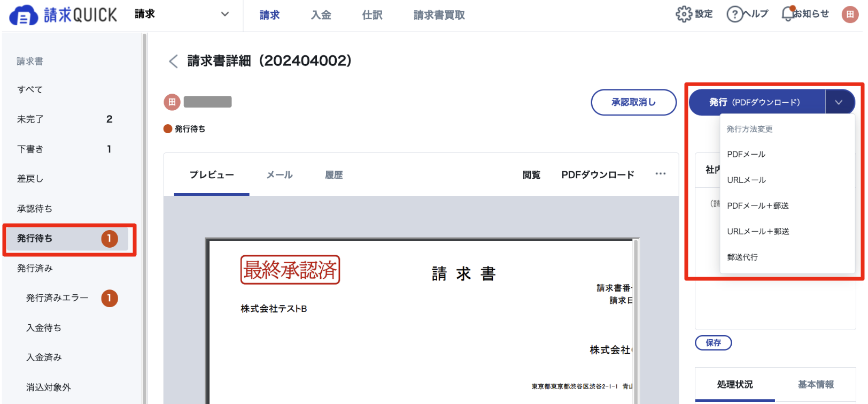Switch to the 入金 top navigation tab
868x404 pixels.
321,15
